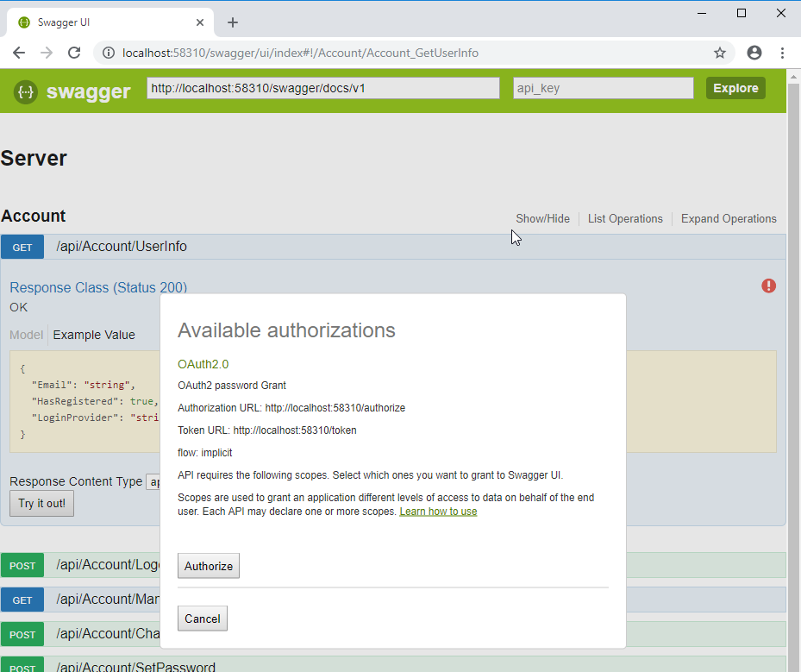Select the Swagger UI browser tab
801x672 pixels.
[110, 22]
